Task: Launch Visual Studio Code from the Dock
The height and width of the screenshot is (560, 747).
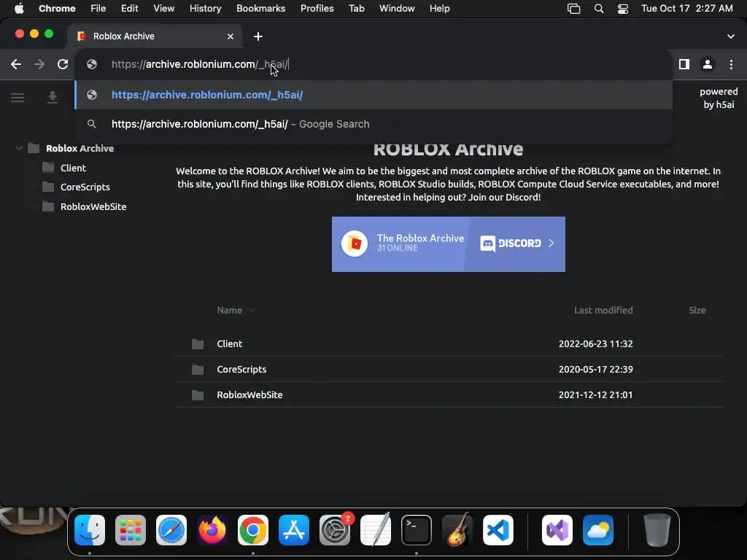Action: (x=498, y=530)
